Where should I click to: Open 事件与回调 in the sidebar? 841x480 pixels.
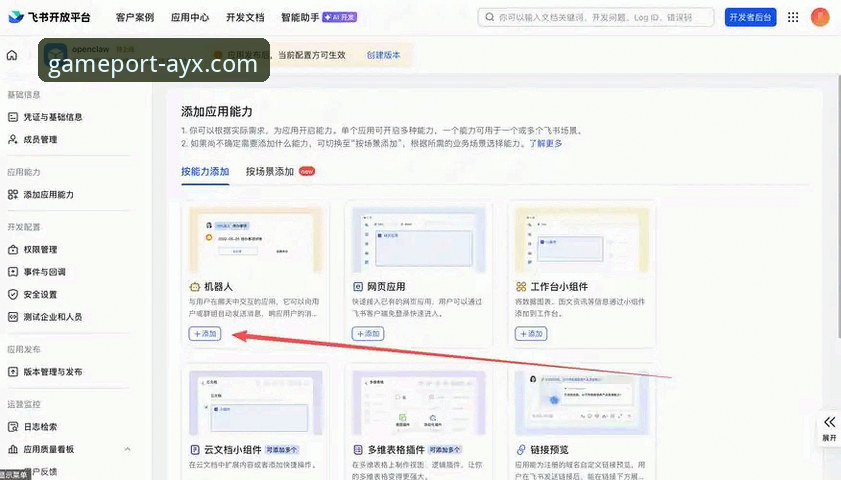click(44, 272)
